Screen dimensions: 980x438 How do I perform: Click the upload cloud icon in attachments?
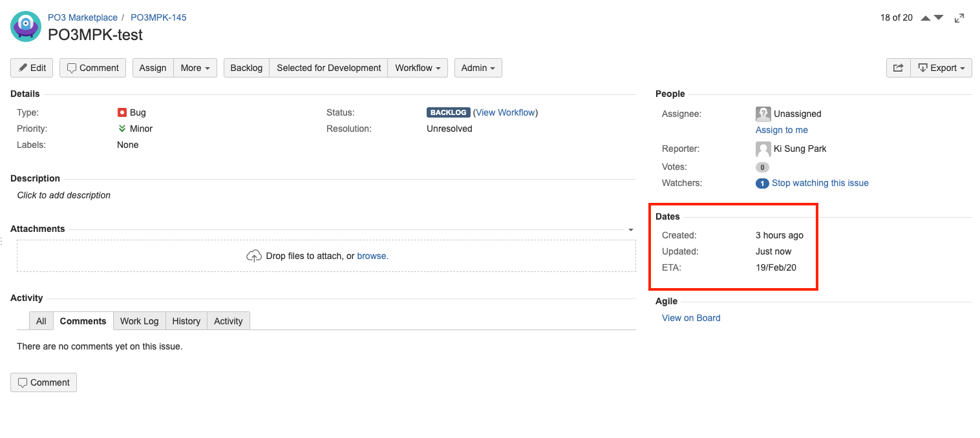coord(254,256)
